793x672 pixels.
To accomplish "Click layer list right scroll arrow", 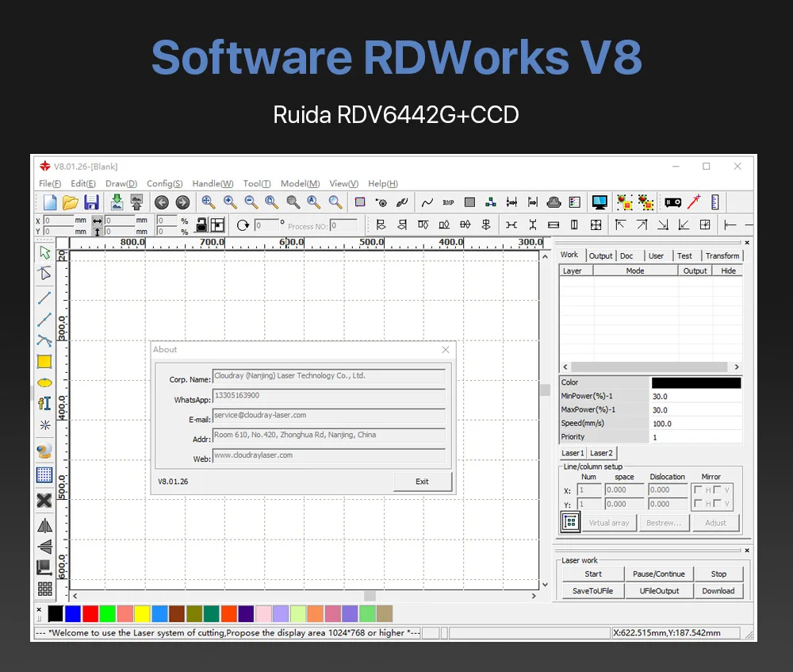I will 737,367.
